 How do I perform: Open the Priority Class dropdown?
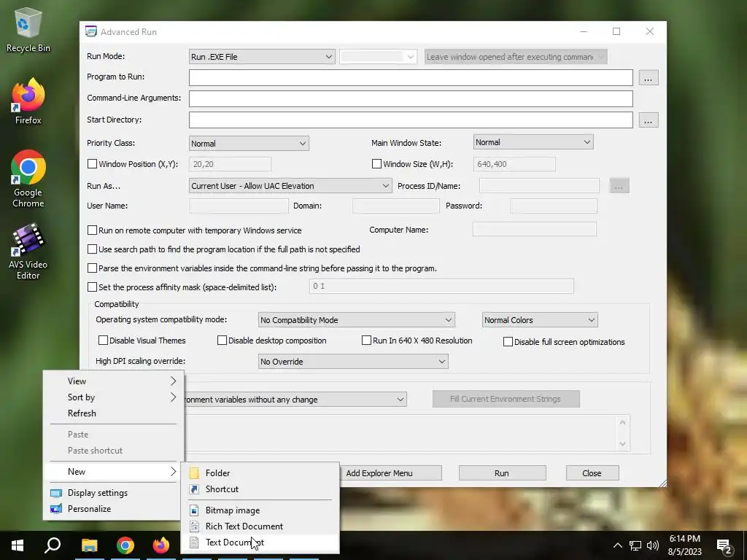click(249, 144)
